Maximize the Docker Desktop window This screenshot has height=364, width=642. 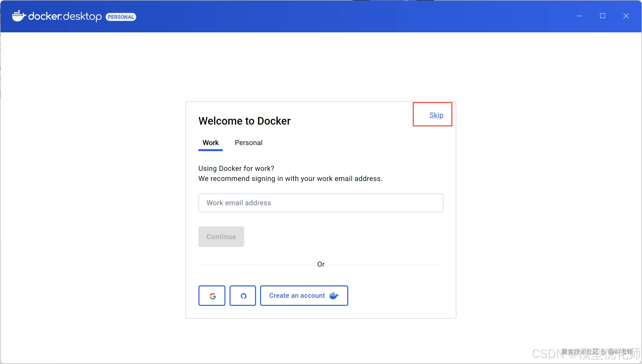pyautogui.click(x=603, y=16)
